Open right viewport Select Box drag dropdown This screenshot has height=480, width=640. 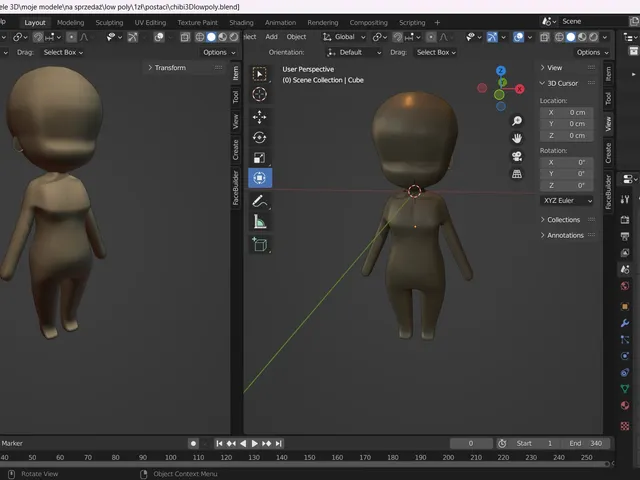(x=436, y=52)
